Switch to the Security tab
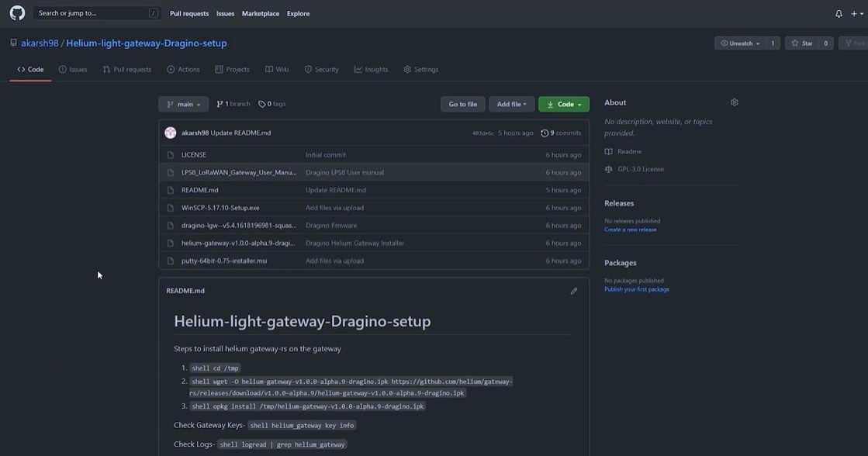This screenshot has height=456, width=868. (322, 70)
